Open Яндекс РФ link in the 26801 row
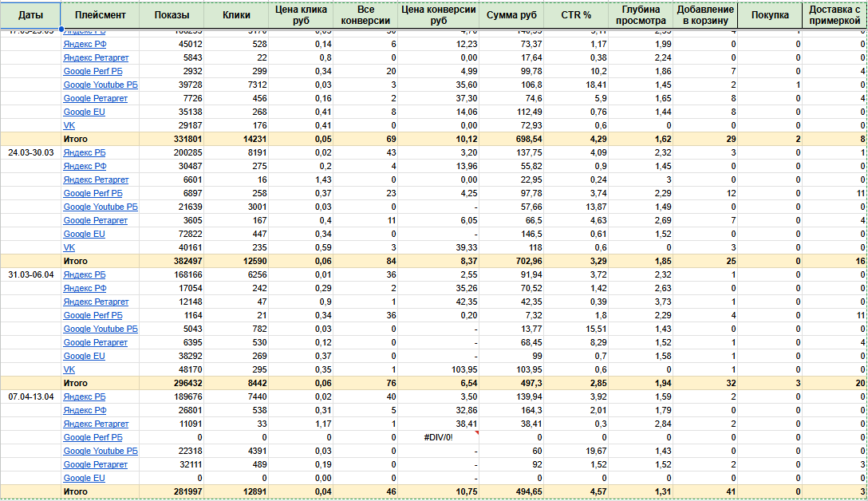Viewport: 868px width, 501px height. click(x=85, y=410)
